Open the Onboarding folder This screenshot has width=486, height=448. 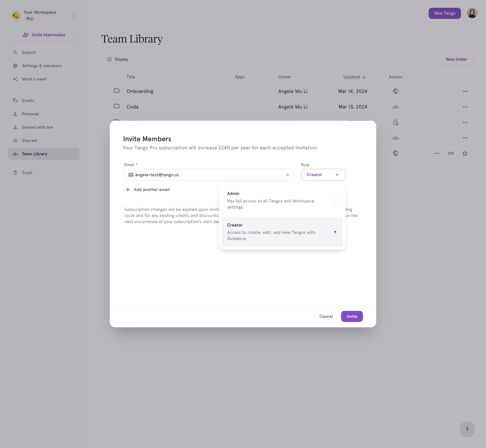tap(140, 91)
